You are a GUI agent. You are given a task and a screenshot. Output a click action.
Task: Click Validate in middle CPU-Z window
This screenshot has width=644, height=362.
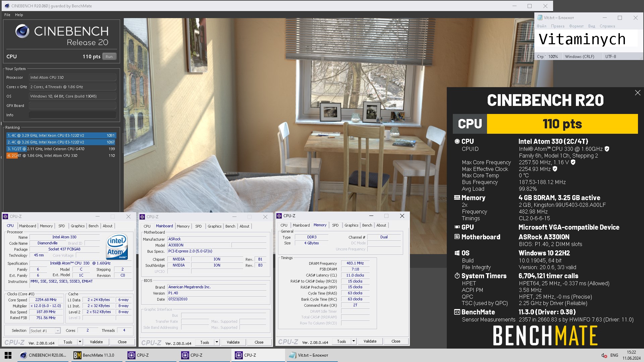pos(233,342)
